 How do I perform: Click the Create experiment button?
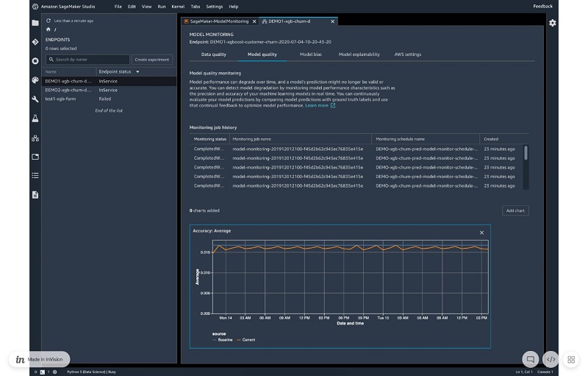(x=152, y=60)
